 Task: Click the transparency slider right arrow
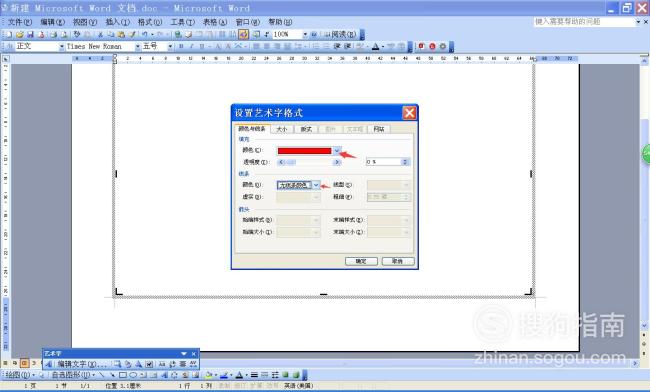(x=337, y=162)
